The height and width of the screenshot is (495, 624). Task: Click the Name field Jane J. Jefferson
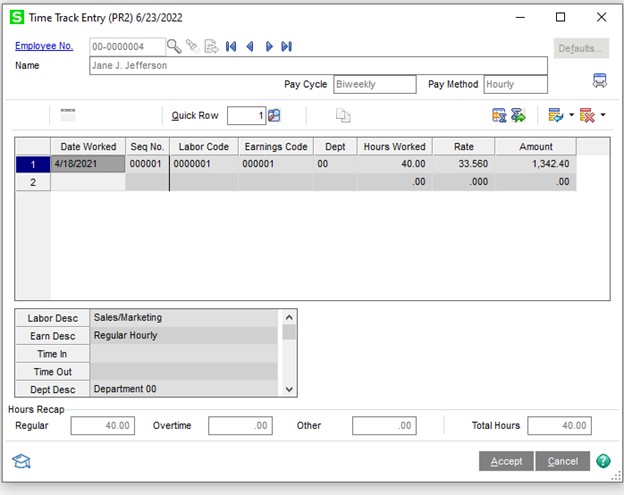(318, 66)
